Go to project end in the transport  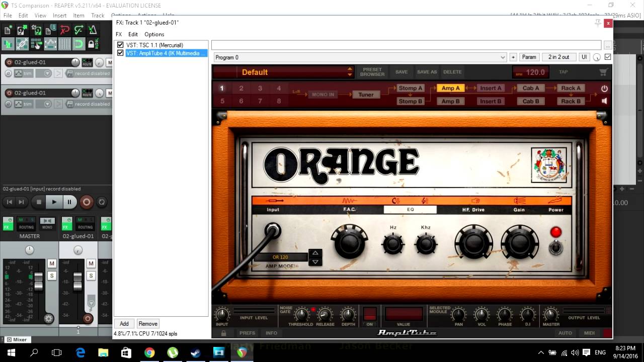pyautogui.click(x=21, y=202)
